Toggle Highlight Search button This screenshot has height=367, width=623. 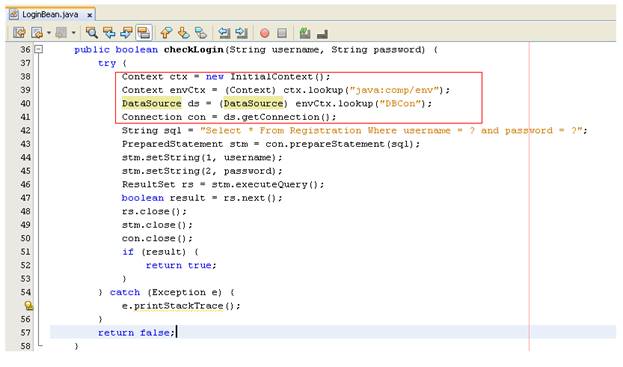coord(144,33)
